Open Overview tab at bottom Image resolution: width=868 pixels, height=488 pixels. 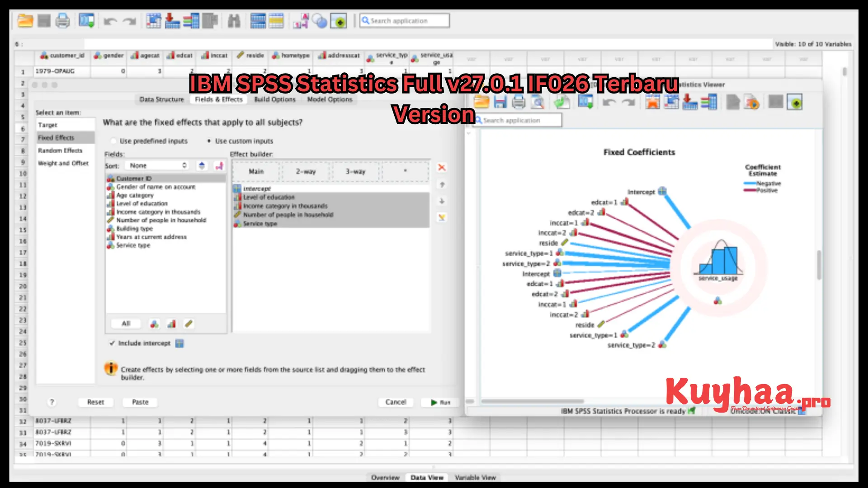(x=385, y=478)
